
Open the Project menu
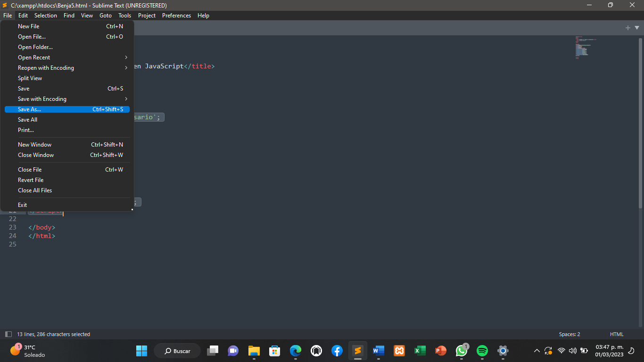coord(147,16)
